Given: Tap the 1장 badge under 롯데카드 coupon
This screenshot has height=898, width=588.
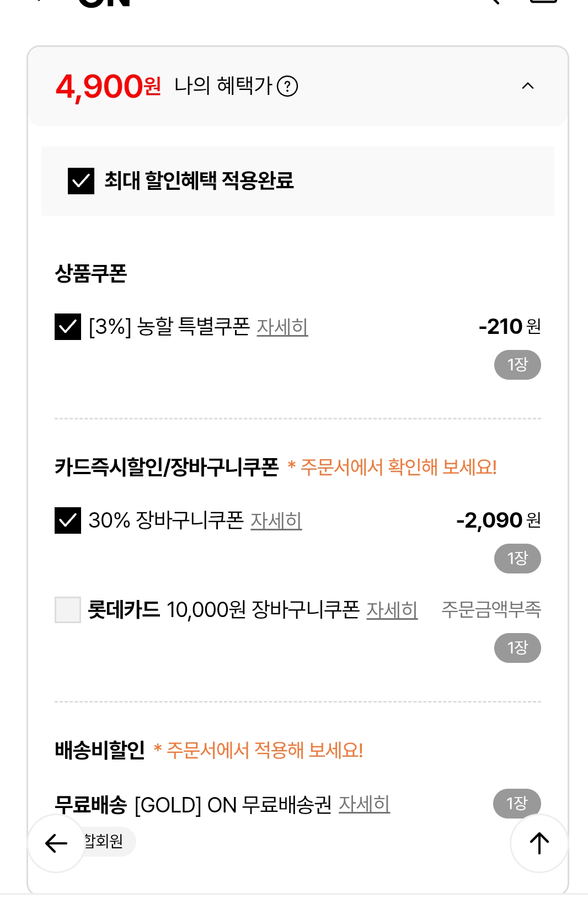Looking at the screenshot, I should tap(517, 647).
